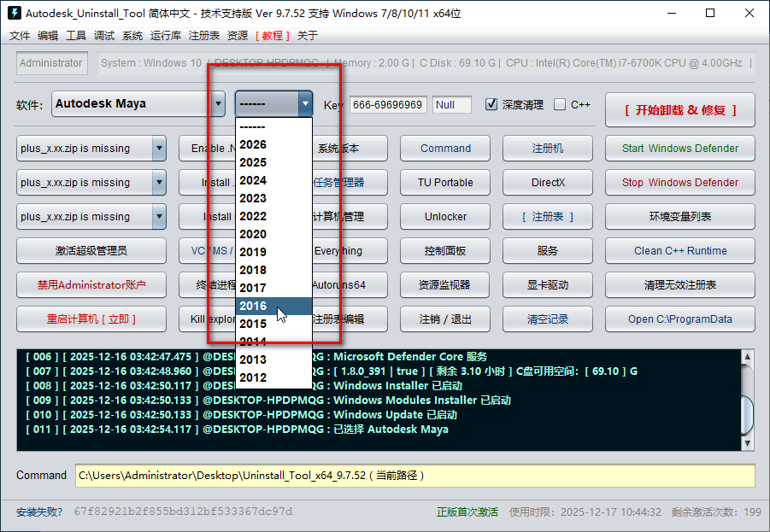Open the 系统 menu
770x532 pixels.
point(132,35)
